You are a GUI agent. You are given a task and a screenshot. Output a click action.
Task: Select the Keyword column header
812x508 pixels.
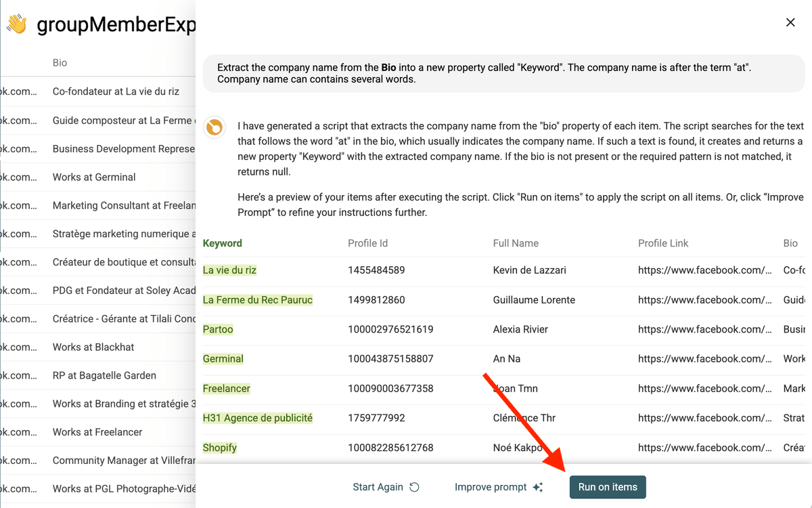tap(223, 243)
